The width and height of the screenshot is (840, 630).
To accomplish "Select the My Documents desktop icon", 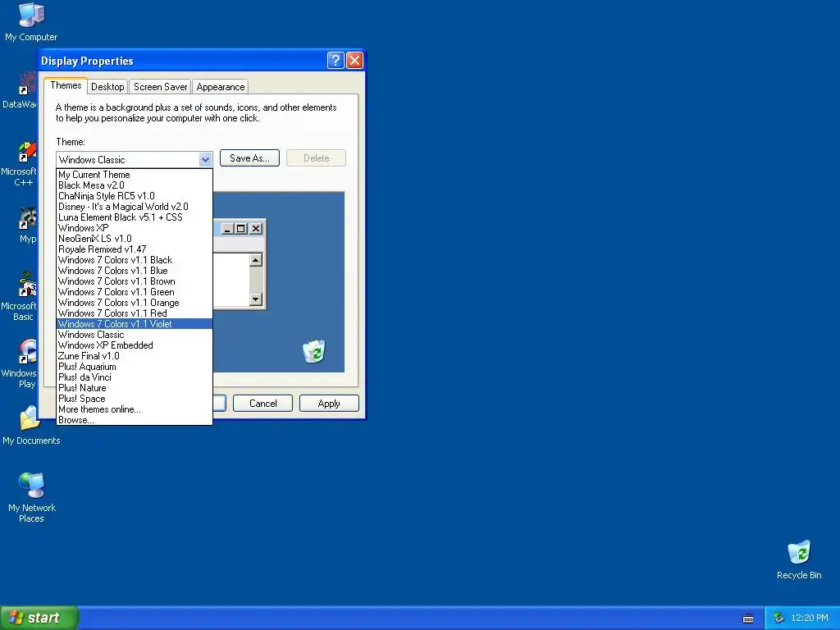I will [31, 426].
